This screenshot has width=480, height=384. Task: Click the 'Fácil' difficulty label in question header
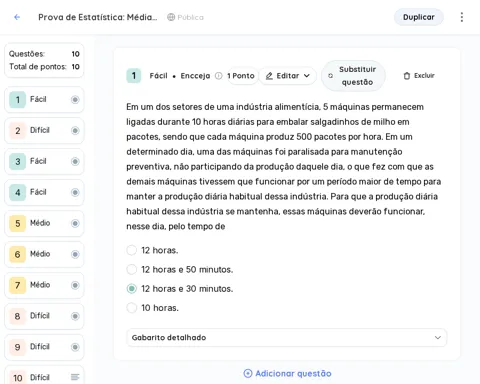[x=158, y=76]
